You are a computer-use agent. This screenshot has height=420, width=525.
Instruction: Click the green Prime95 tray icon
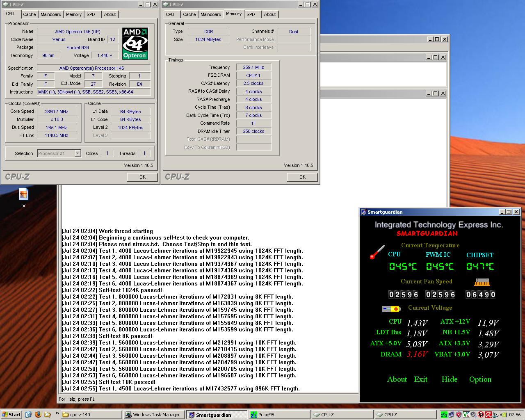[x=444, y=415]
